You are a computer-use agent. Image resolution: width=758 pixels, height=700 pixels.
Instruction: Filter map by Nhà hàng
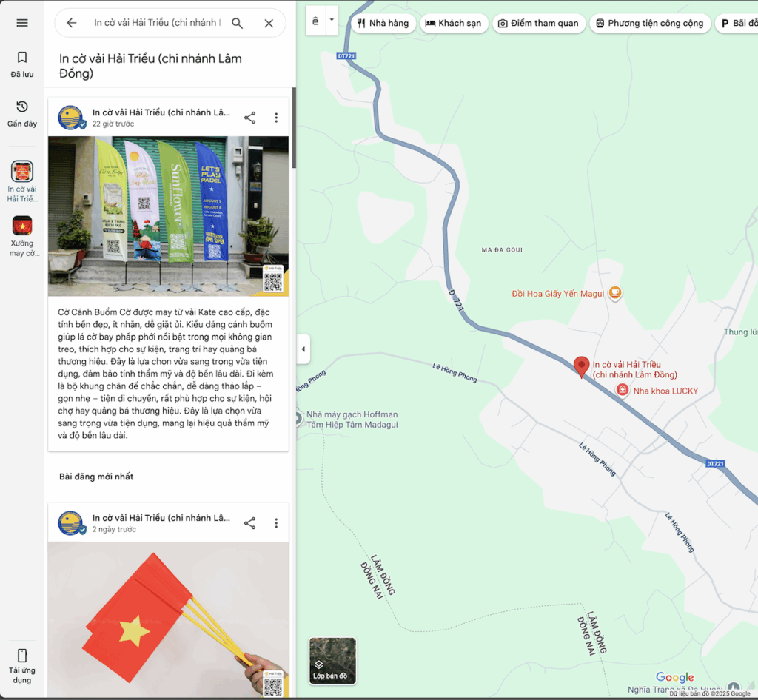(x=383, y=23)
